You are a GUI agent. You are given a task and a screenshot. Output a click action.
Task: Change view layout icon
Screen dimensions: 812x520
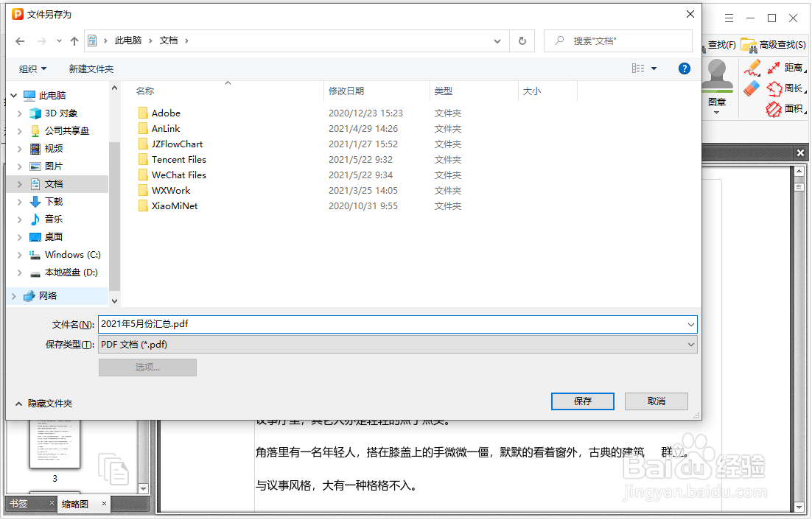point(638,68)
